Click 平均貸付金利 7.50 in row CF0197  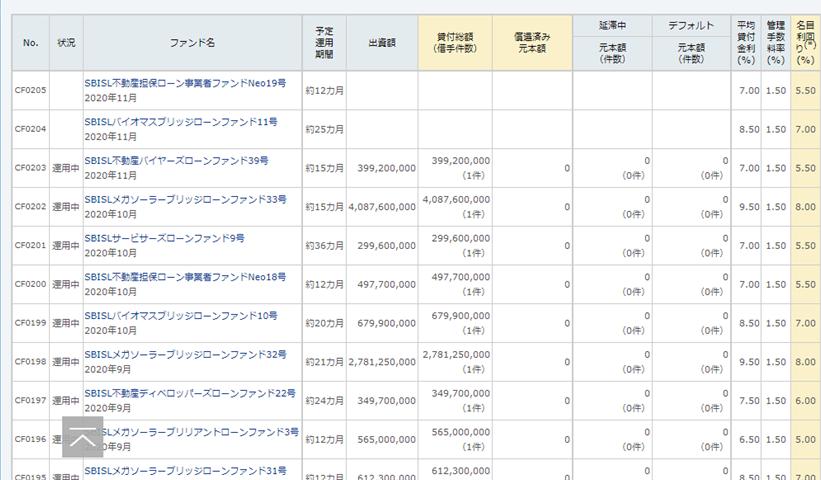pos(749,400)
